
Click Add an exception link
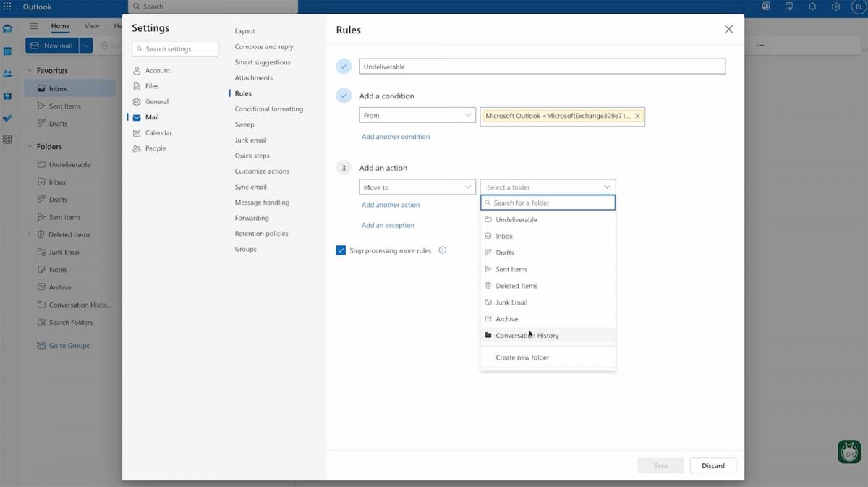tap(388, 226)
